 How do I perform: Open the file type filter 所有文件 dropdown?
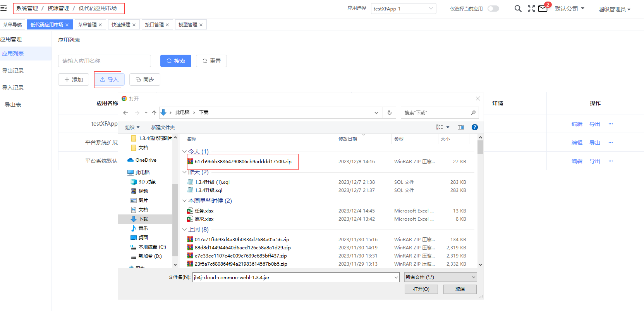click(441, 277)
